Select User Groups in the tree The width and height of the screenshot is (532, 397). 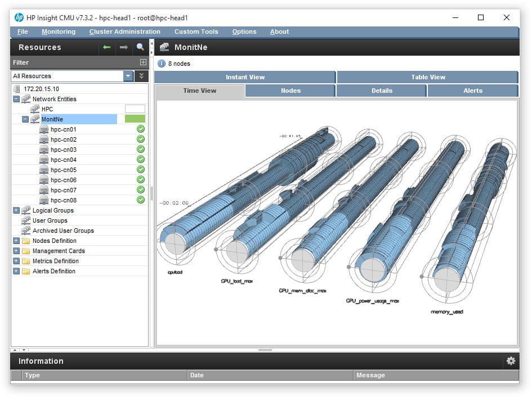(50, 220)
